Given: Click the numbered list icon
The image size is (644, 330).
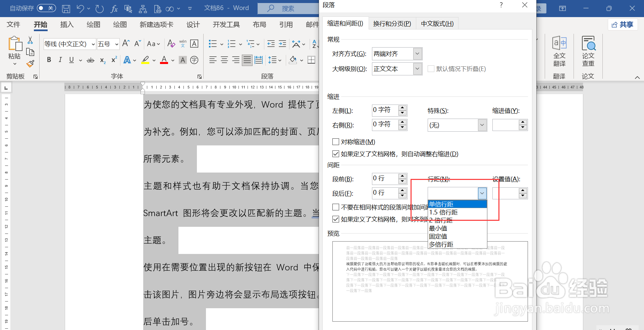Looking at the screenshot, I should (231, 44).
